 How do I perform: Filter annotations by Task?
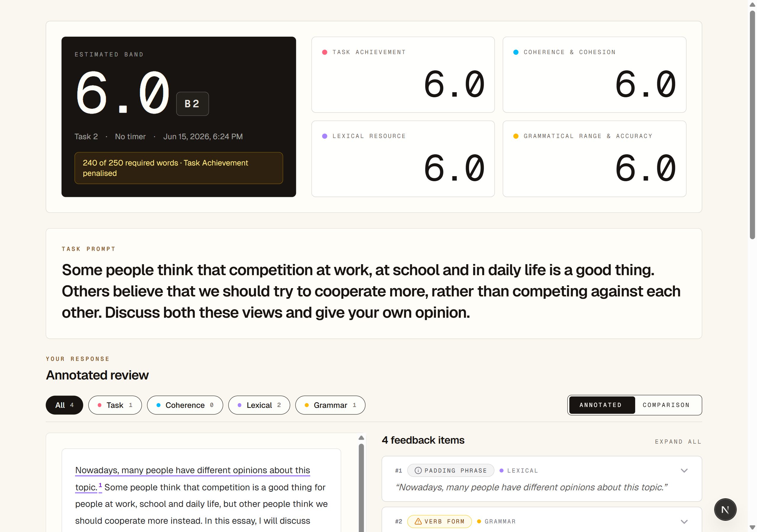pos(115,405)
